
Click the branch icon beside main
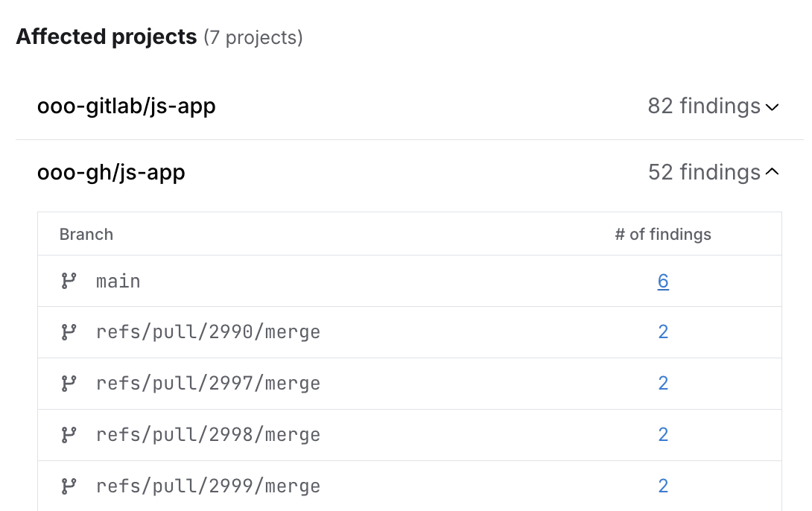69,281
